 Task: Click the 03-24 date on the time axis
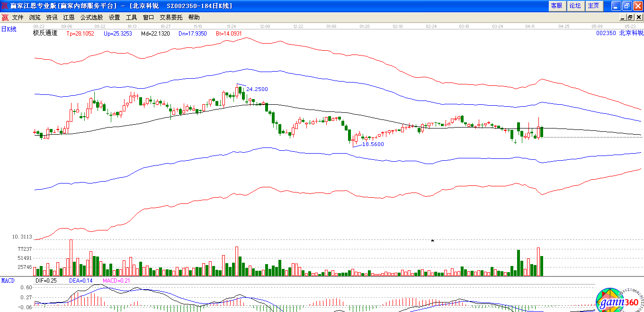tap(497, 27)
